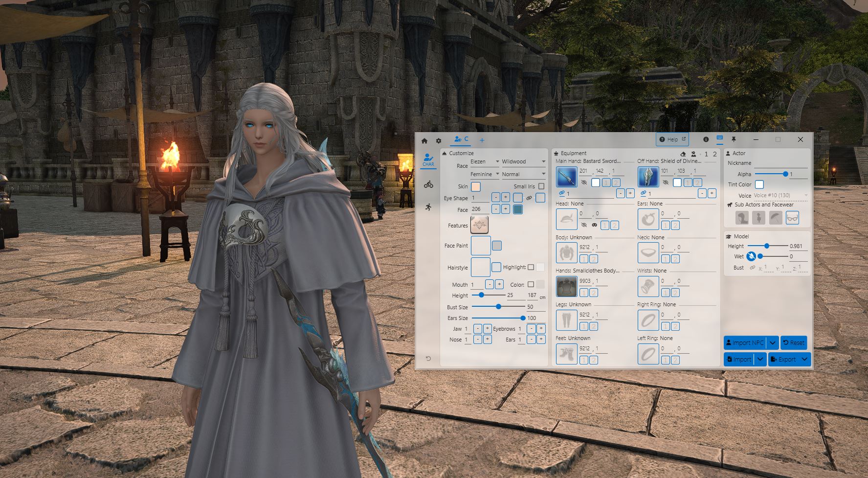Increase Mouth value with plus button
The height and width of the screenshot is (478, 868).
(x=499, y=284)
